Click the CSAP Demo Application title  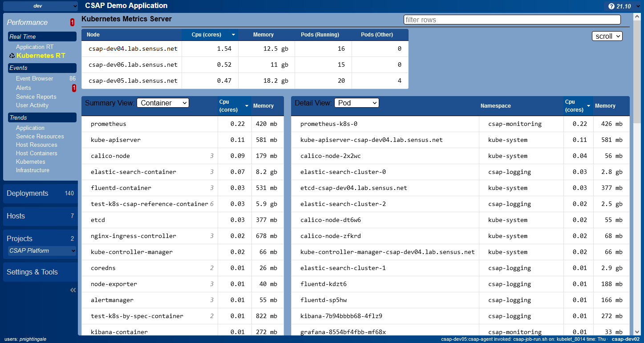coord(126,6)
